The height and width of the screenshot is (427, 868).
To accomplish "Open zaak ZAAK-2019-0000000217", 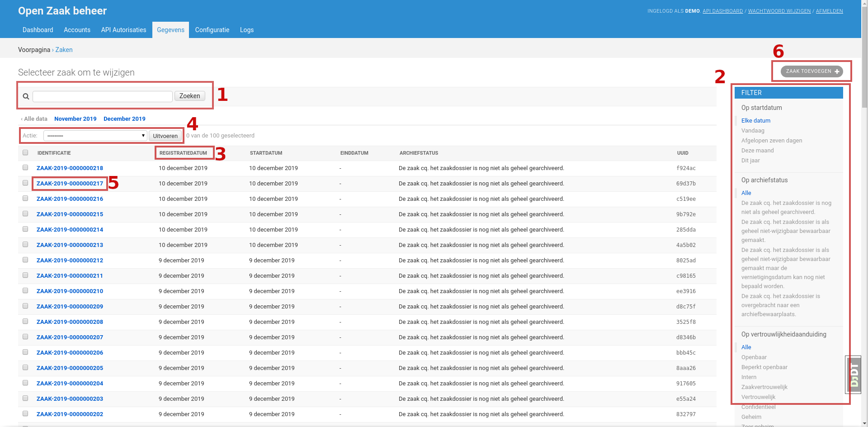I will pyautogui.click(x=70, y=183).
